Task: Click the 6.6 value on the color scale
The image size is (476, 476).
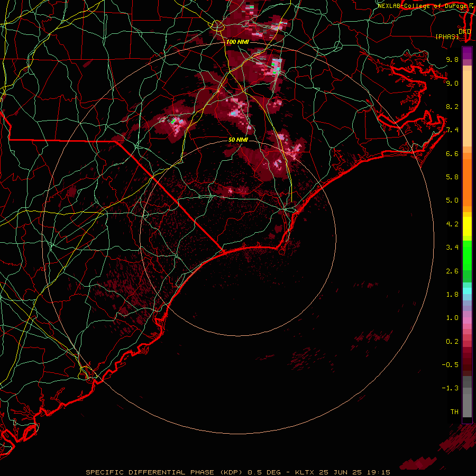Action: pyautogui.click(x=452, y=153)
